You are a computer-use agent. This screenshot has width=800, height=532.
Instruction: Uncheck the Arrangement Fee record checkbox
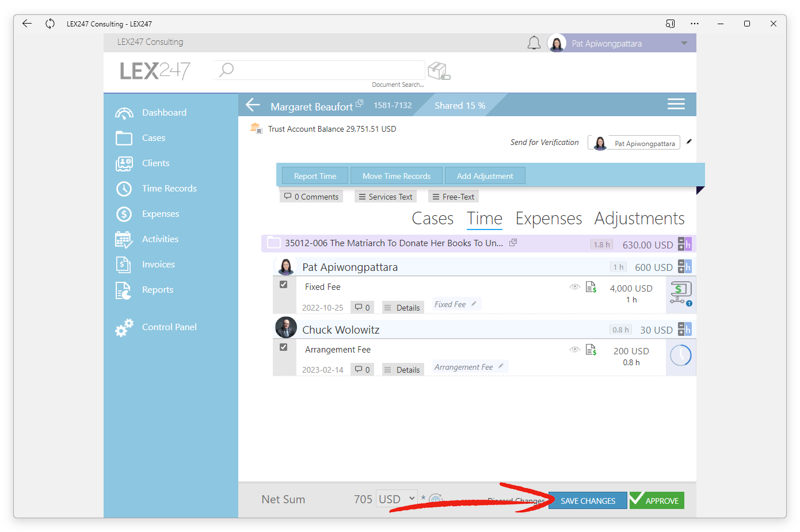(283, 347)
